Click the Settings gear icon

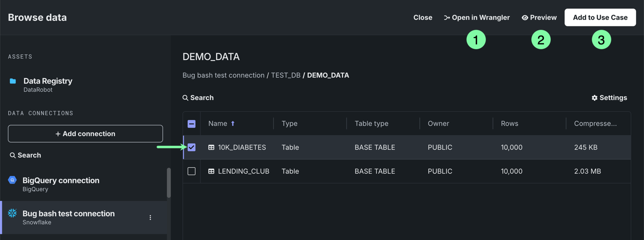click(x=594, y=98)
